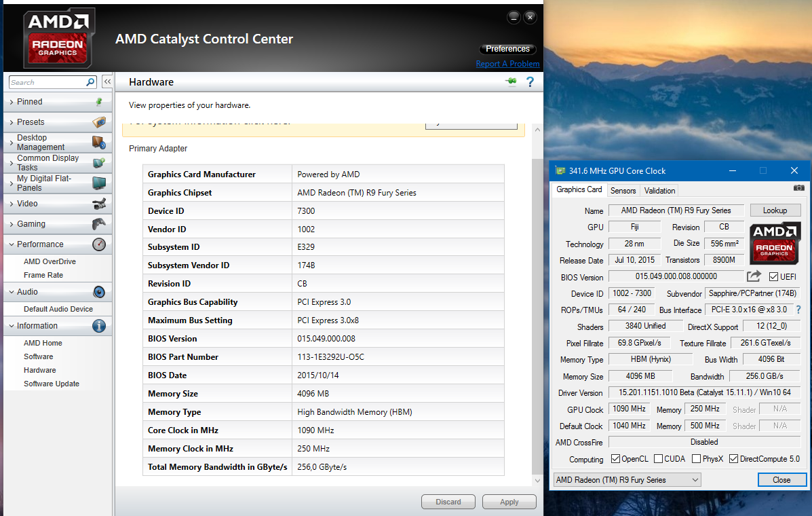This screenshot has height=516, width=812.
Task: Toggle the OpenCL checkbox
Action: coord(615,459)
